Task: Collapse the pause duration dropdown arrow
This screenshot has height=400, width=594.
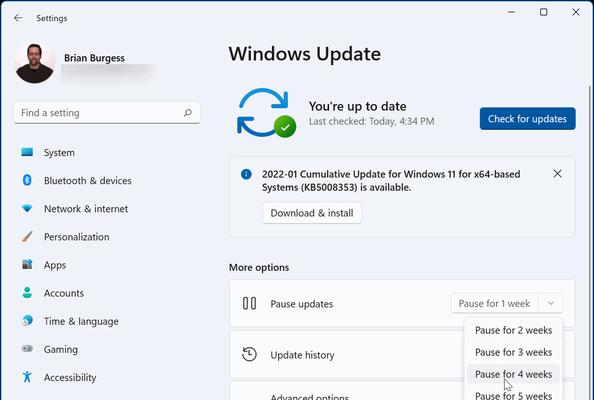Action: (x=551, y=303)
